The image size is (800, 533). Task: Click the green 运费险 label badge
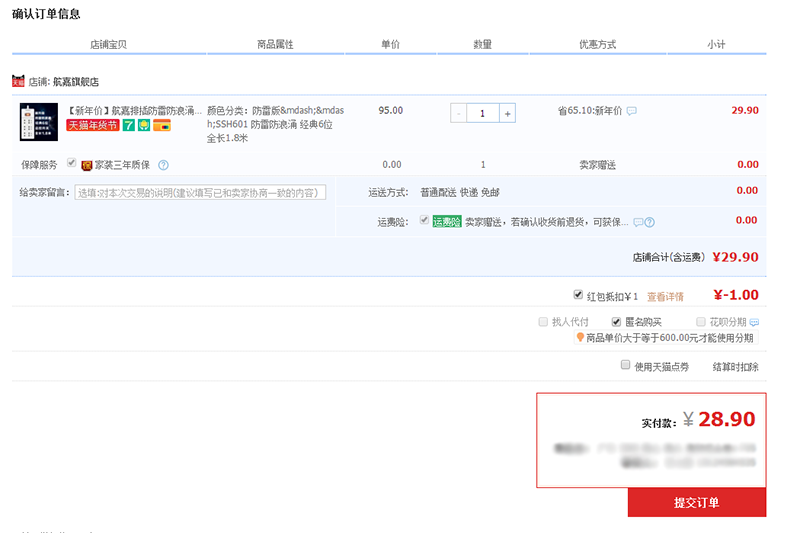pos(447,221)
